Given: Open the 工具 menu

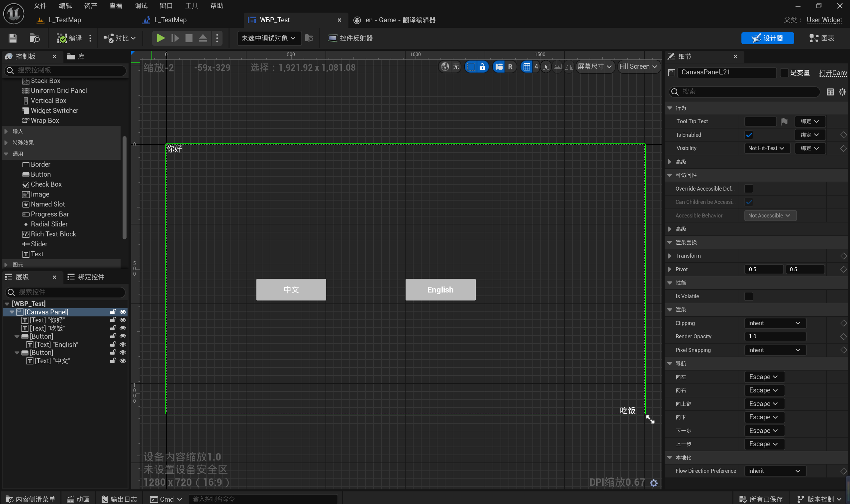Looking at the screenshot, I should click(x=191, y=6).
